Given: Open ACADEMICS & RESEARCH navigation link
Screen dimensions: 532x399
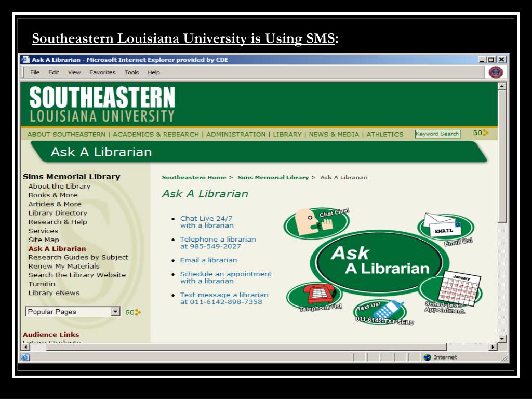Looking at the screenshot, I should coord(156,135).
